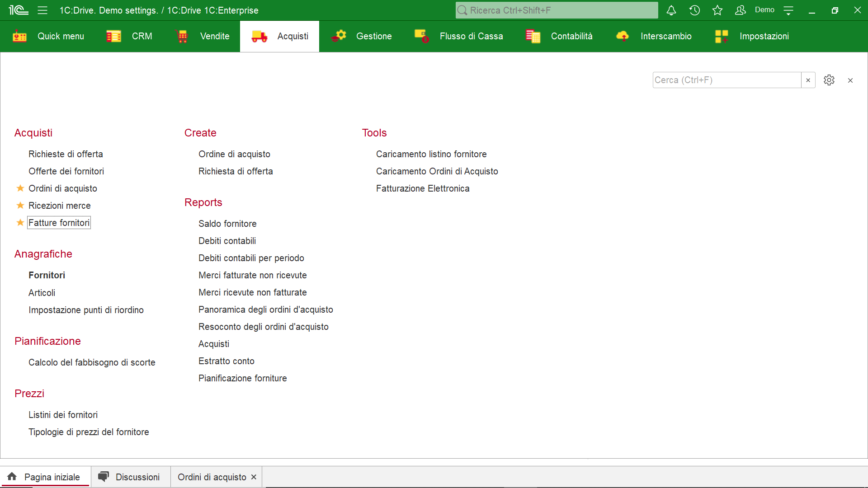
Task: Open Listini dei fornitori
Action: tap(63, 415)
